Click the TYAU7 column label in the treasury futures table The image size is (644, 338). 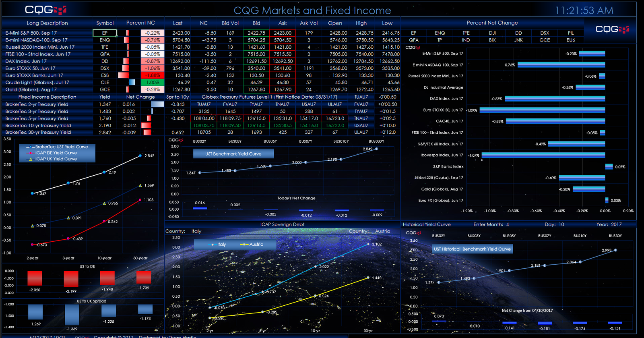coord(256,104)
